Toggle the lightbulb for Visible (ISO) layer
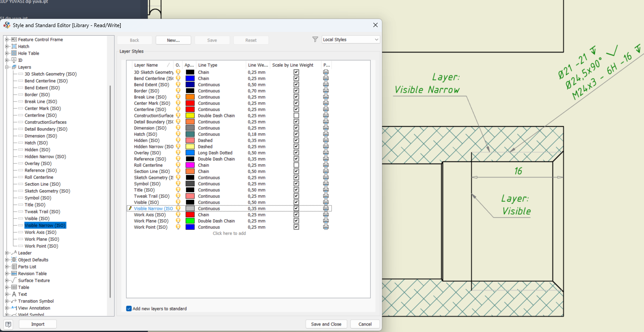The width and height of the screenshot is (644, 332). click(x=178, y=202)
